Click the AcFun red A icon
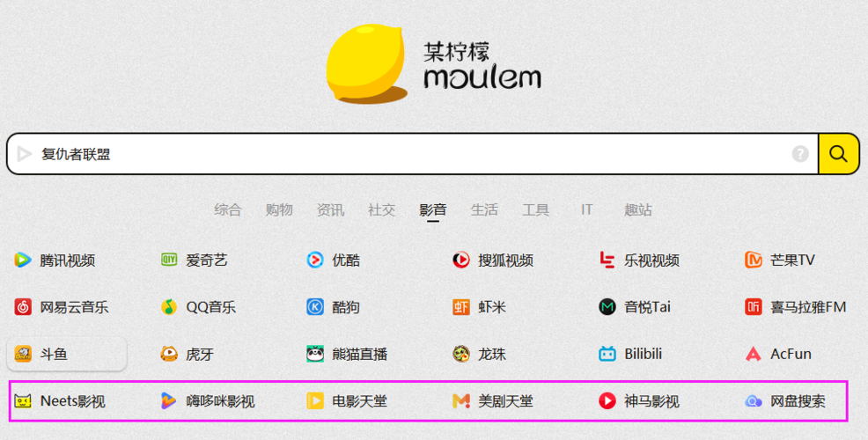Viewport: 868px width, 440px height. pos(754,354)
